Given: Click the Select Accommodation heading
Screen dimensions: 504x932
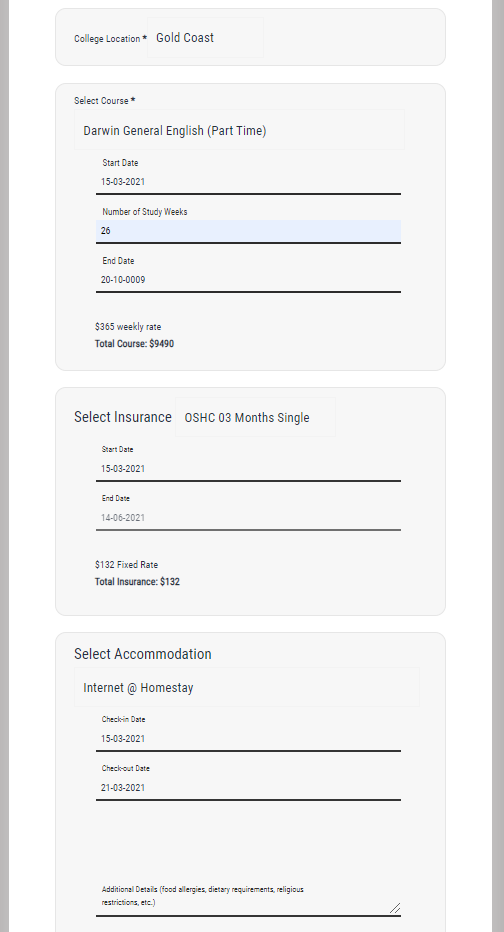Looking at the screenshot, I should pos(143,654).
